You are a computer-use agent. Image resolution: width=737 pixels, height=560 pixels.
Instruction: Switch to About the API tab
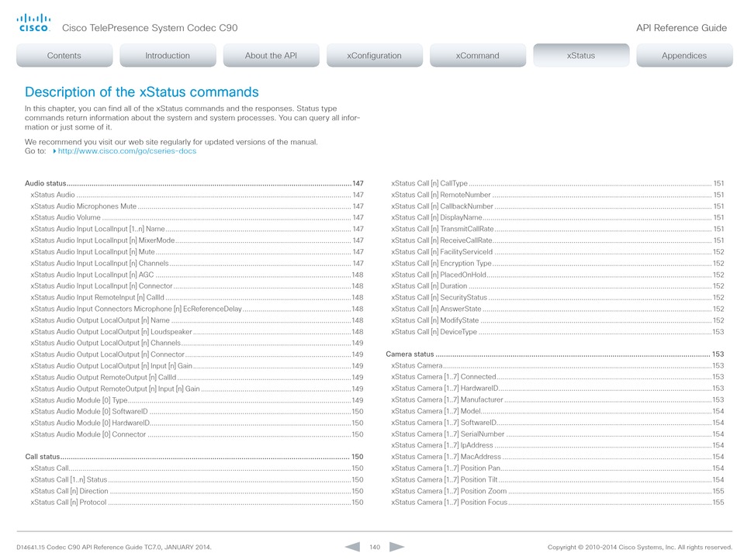coord(272,55)
